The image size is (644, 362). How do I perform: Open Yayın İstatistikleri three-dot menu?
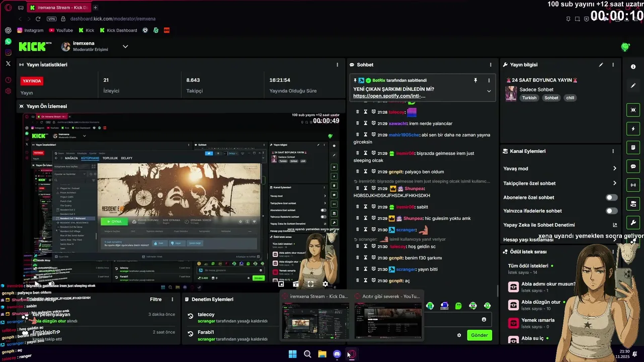pos(337,65)
